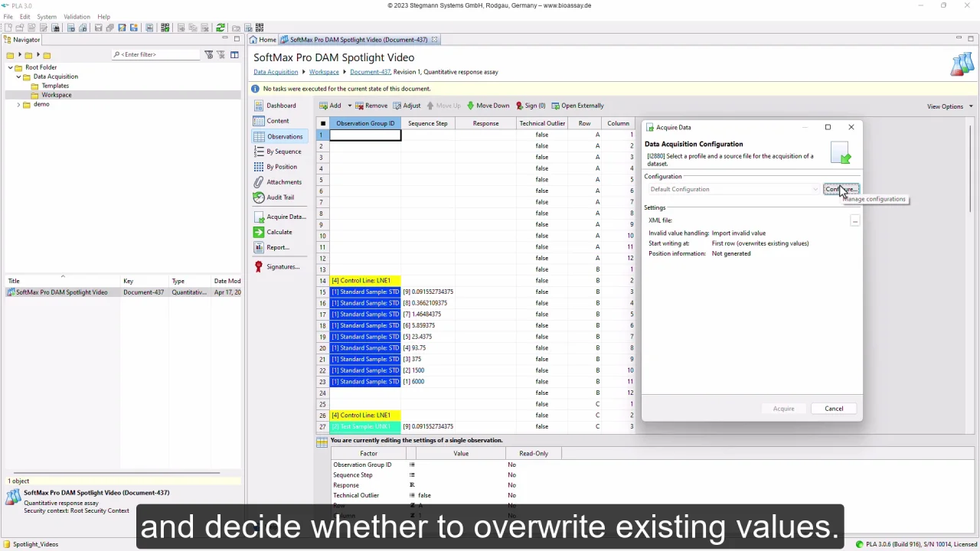Image resolution: width=980 pixels, height=551 pixels.
Task: Sort Navigator list by Title column
Action: (61, 281)
